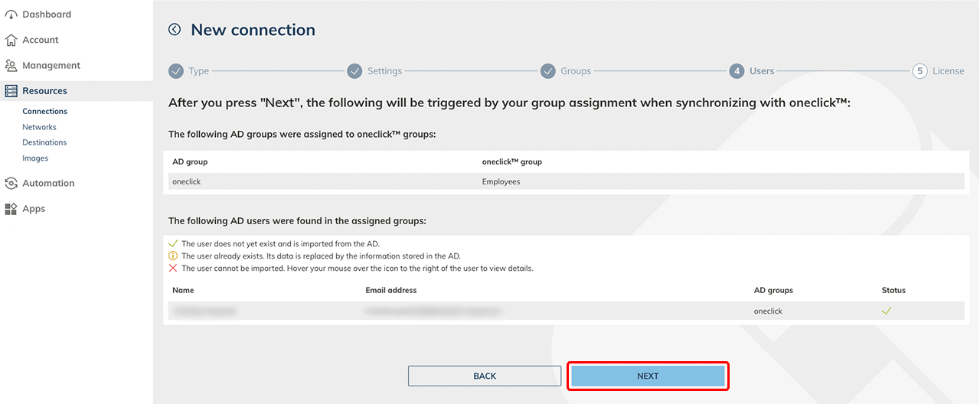This screenshot has height=404, width=980.
Task: Click the Users step 4 indicator
Action: tap(737, 71)
